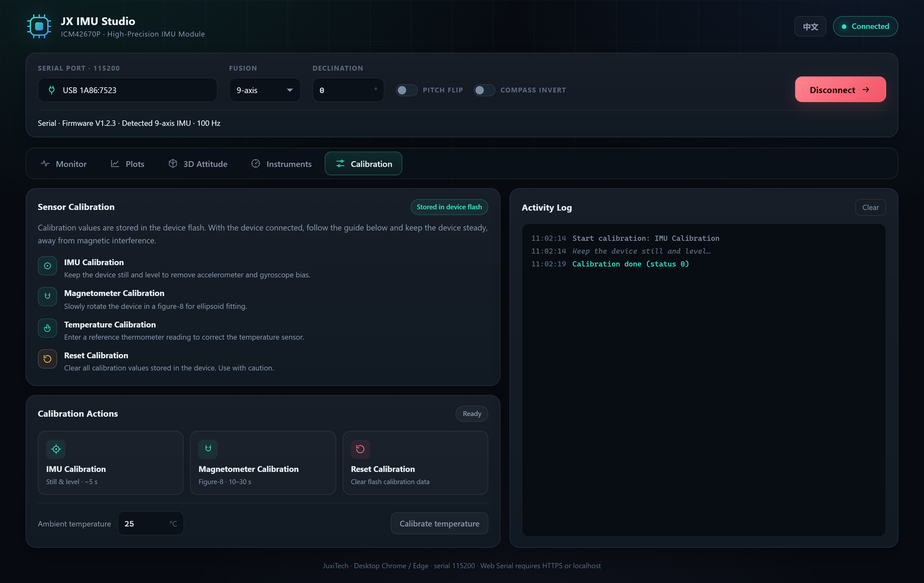The image size is (924, 583).
Task: Open the Plots tab
Action: (128, 163)
